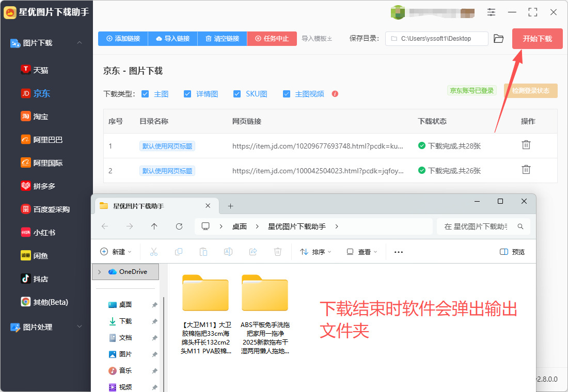Open the Xianyu (闲鱼) sidebar item

click(35, 255)
